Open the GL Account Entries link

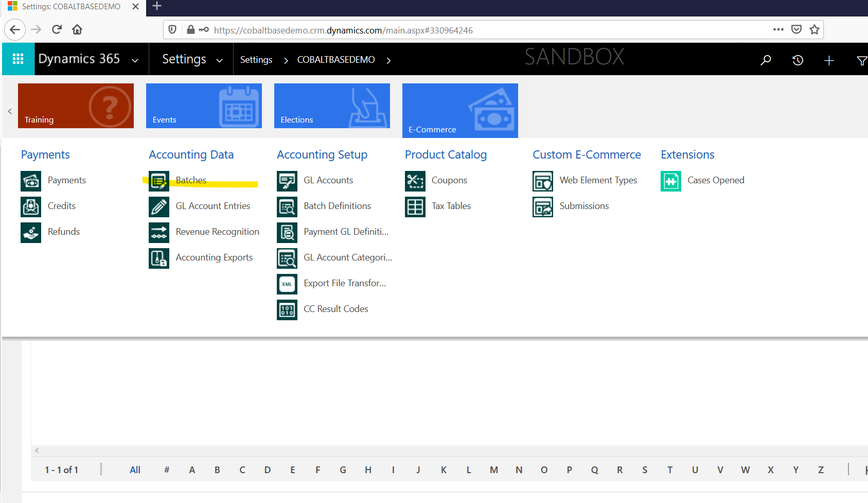[213, 206]
